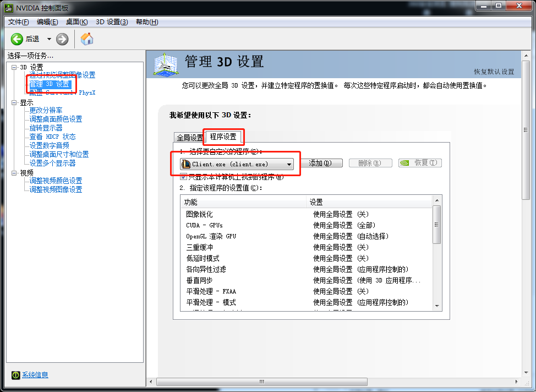
Task: Click the grey Forward arrow icon
Action: pos(62,39)
